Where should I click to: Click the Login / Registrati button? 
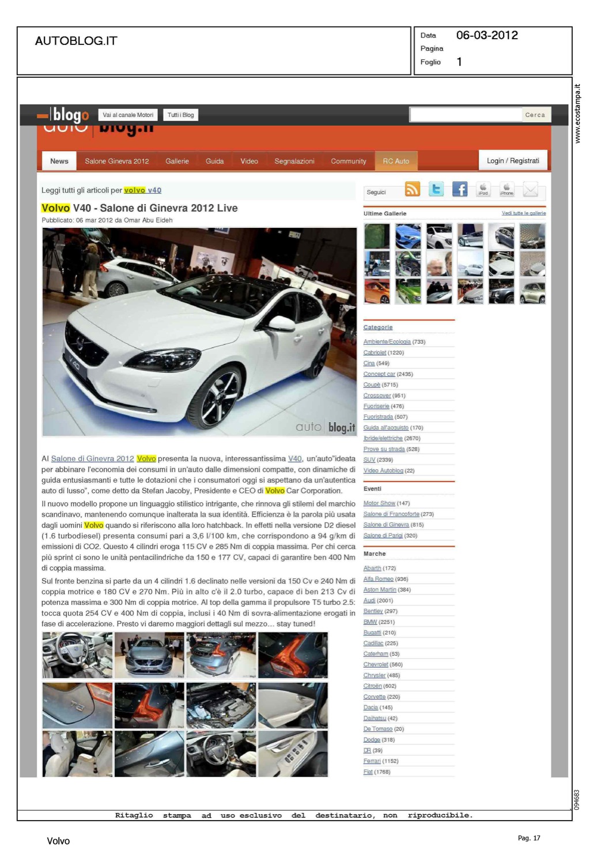(x=513, y=161)
